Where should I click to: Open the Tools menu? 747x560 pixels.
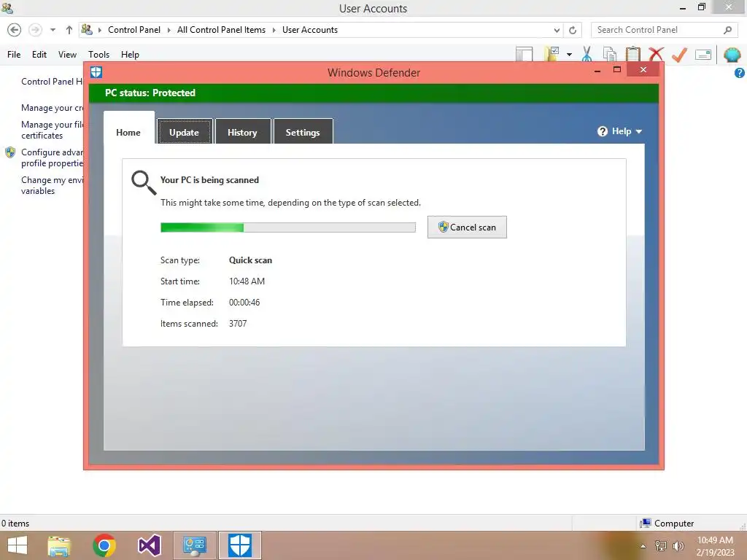(98, 55)
